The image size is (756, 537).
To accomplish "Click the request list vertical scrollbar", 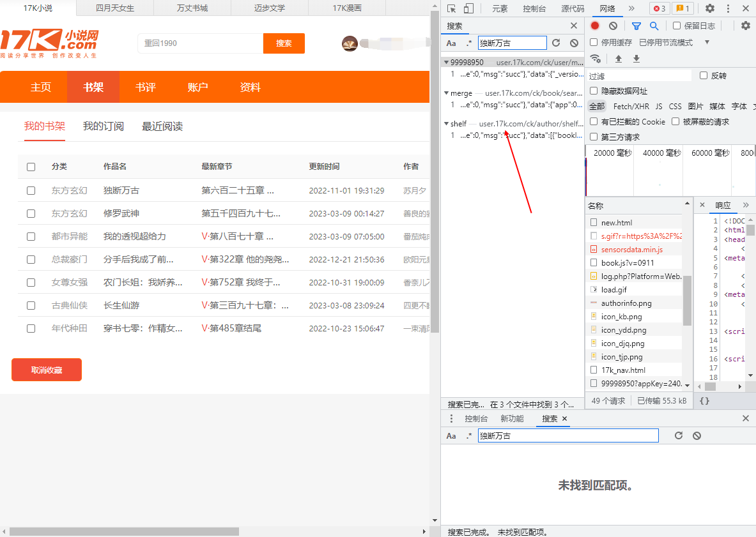I will pyautogui.click(x=687, y=301).
